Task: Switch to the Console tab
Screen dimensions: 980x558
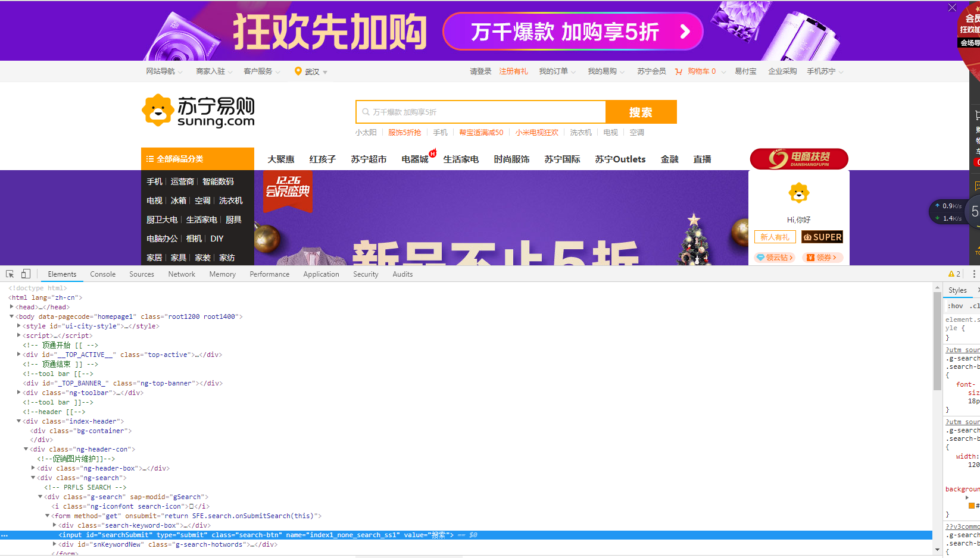Action: click(103, 274)
